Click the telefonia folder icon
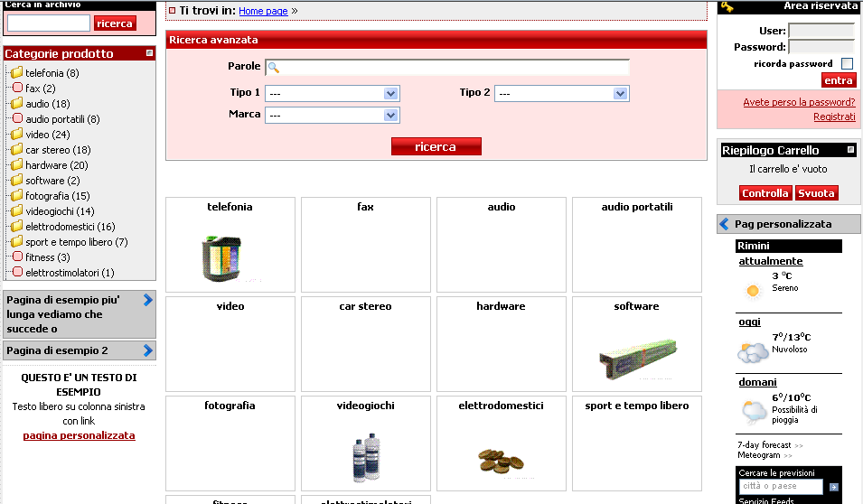The height and width of the screenshot is (504, 863). [16, 72]
